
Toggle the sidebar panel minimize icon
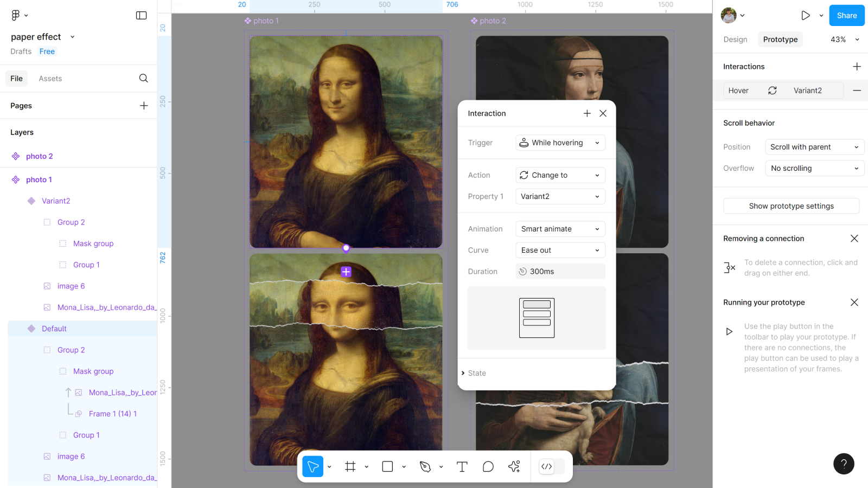pyautogui.click(x=141, y=15)
